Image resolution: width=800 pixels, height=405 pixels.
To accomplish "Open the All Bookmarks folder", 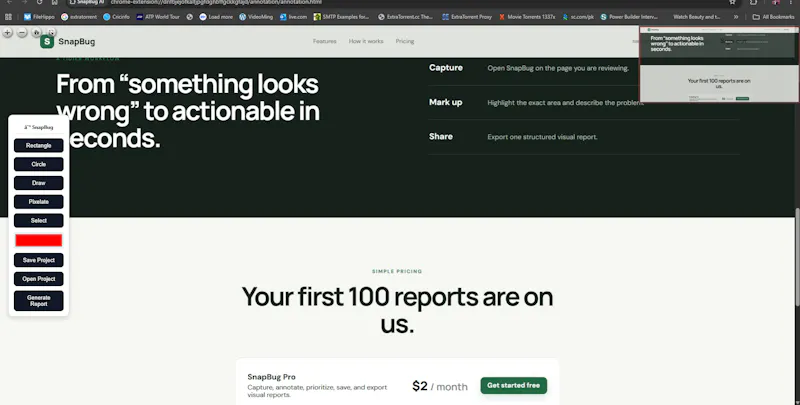I will coord(773,17).
